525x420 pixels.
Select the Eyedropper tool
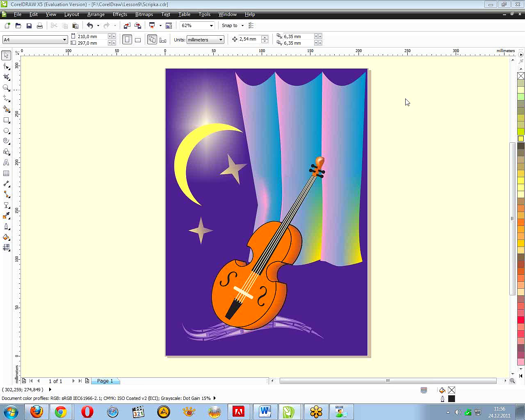[x=6, y=216]
